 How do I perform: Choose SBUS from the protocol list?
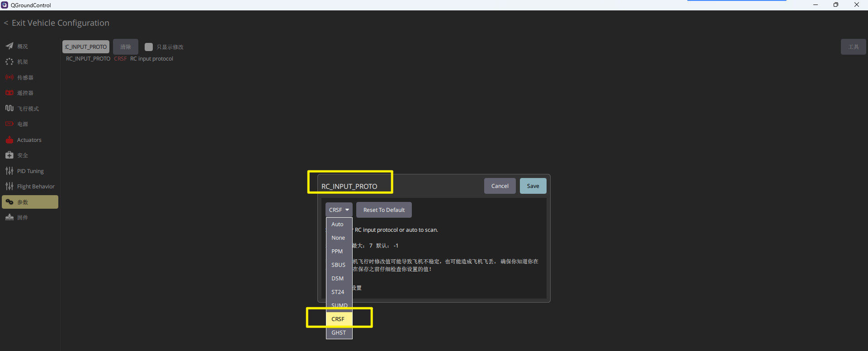click(339, 265)
